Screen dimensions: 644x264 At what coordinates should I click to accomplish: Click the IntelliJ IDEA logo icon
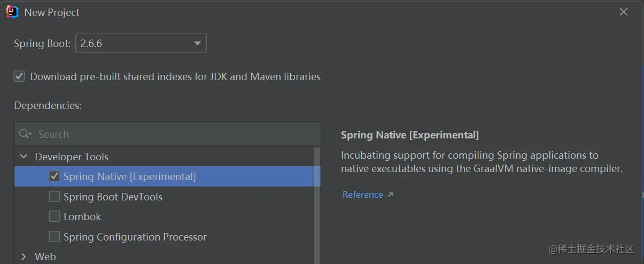(12, 12)
